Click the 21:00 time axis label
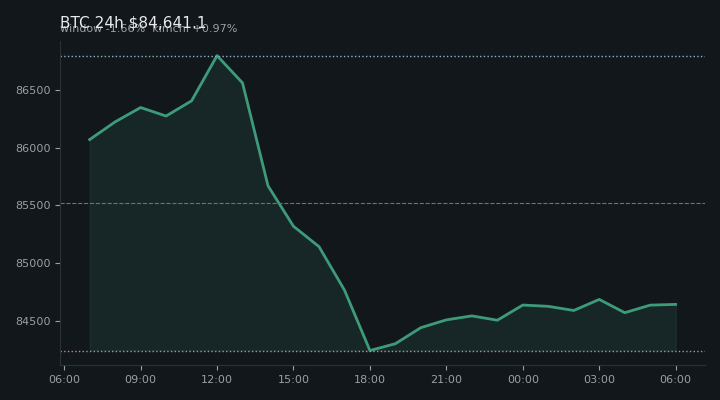The image size is (720, 400). tap(446, 379)
